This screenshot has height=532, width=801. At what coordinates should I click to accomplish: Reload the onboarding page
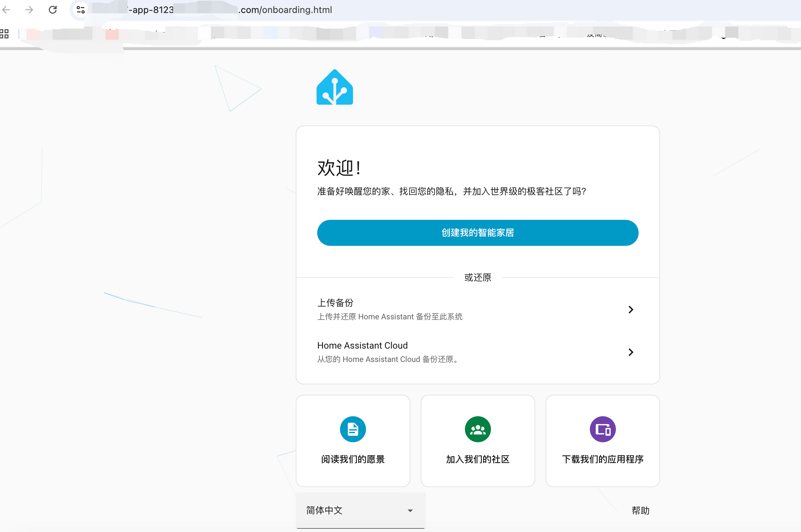pyautogui.click(x=53, y=10)
